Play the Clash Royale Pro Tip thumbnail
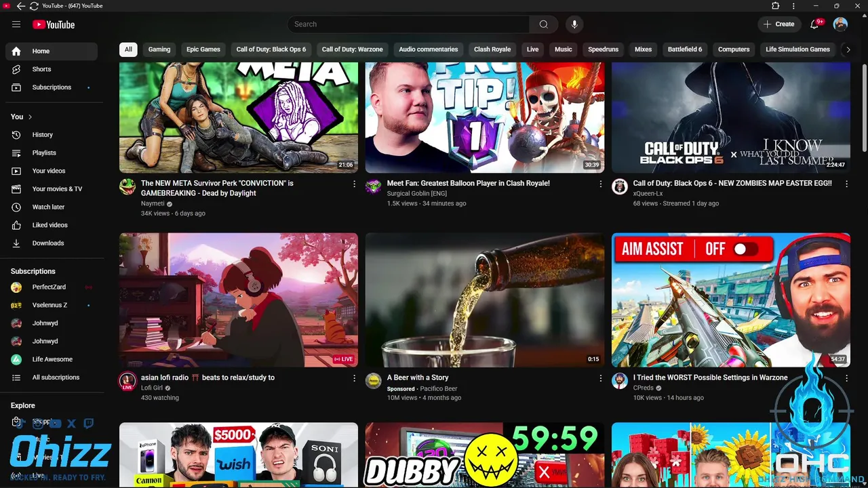This screenshot has width=868, height=488. (x=485, y=117)
